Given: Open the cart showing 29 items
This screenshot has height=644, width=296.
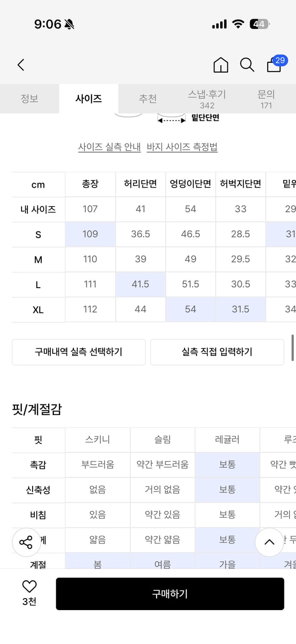Looking at the screenshot, I should (273, 66).
